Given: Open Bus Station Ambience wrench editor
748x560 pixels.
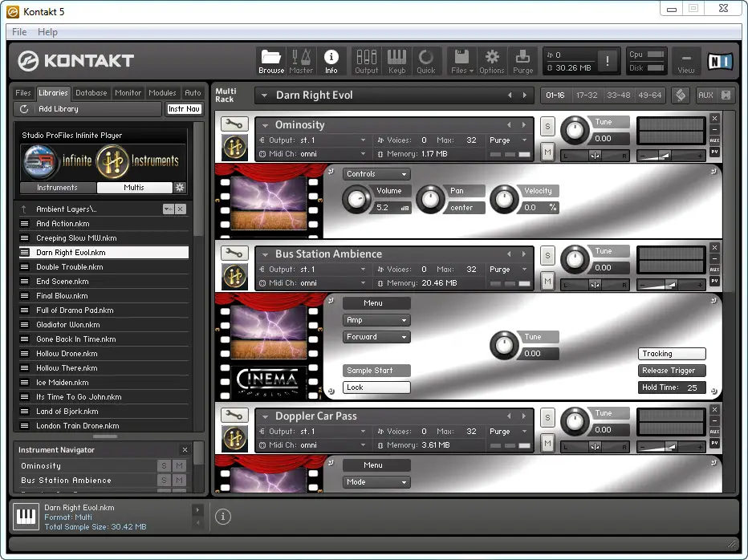Looking at the screenshot, I should [x=234, y=253].
